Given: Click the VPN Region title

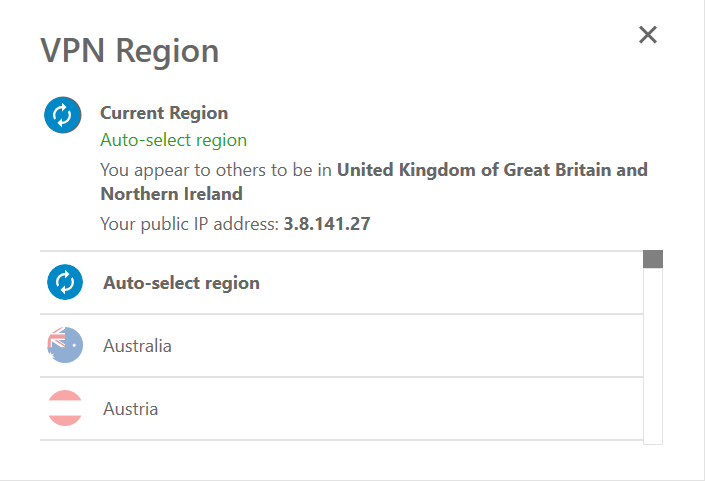Looking at the screenshot, I should pos(129,51).
